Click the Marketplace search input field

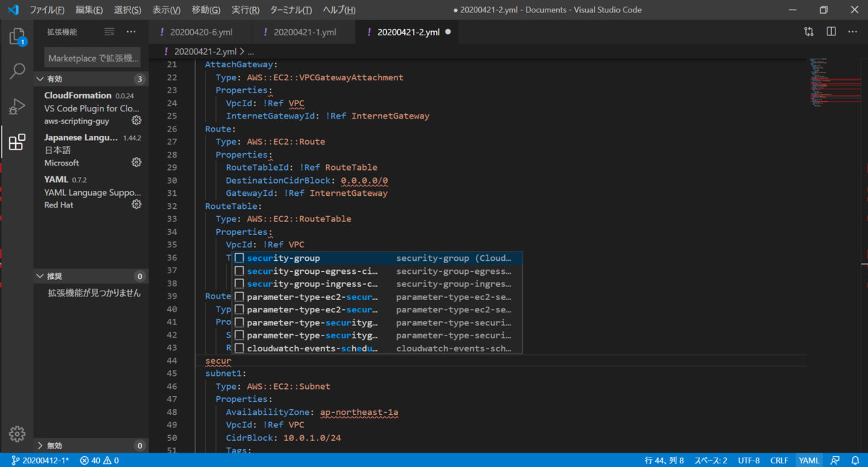(92, 58)
